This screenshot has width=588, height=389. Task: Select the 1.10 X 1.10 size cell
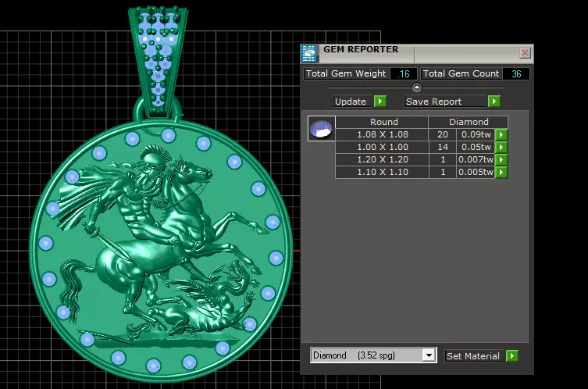[x=382, y=172]
